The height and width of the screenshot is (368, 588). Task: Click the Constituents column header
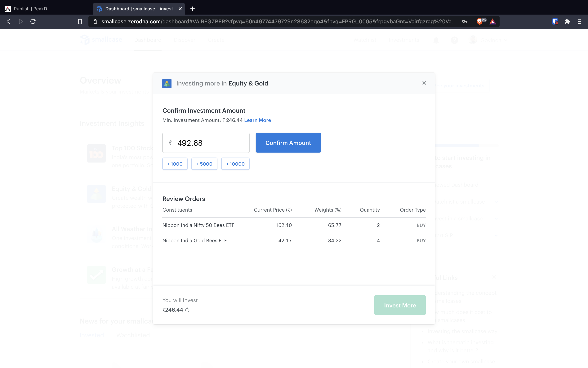coord(177,210)
